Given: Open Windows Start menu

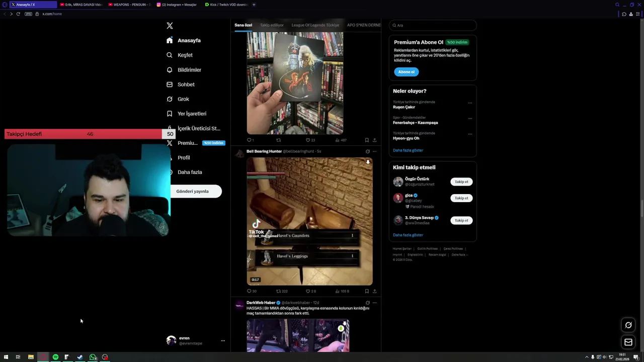Looking at the screenshot, I should (x=6, y=357).
